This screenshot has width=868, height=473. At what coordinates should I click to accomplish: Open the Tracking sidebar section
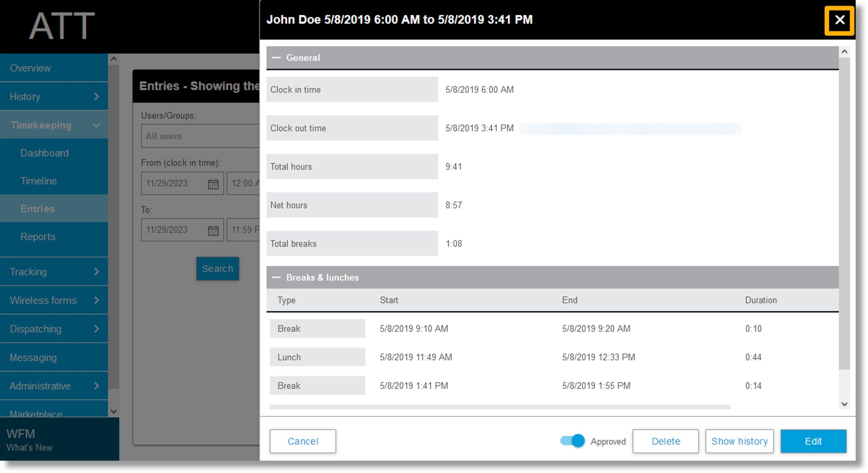(53, 272)
